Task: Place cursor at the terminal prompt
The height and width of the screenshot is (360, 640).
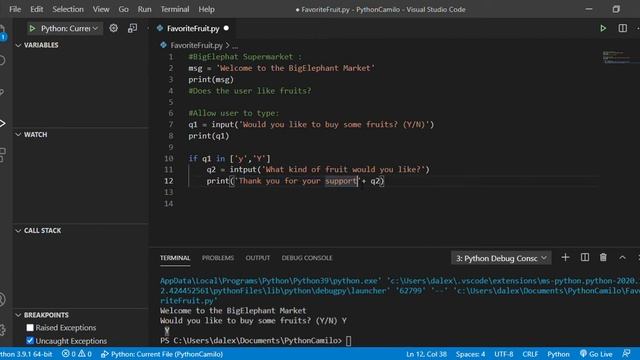Action: tap(348, 340)
